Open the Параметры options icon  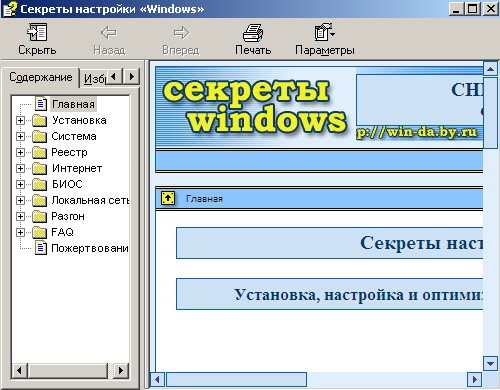pyautogui.click(x=324, y=32)
